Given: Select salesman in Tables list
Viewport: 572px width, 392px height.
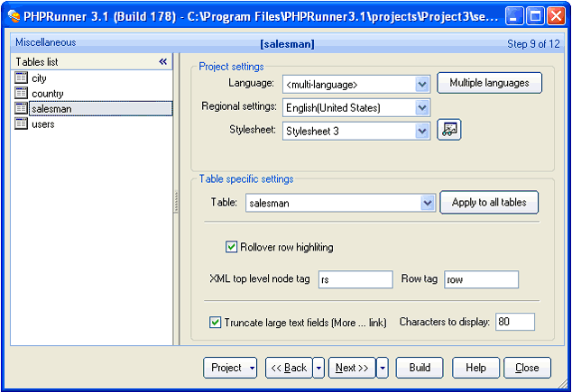Looking at the screenshot, I should click(x=101, y=108).
